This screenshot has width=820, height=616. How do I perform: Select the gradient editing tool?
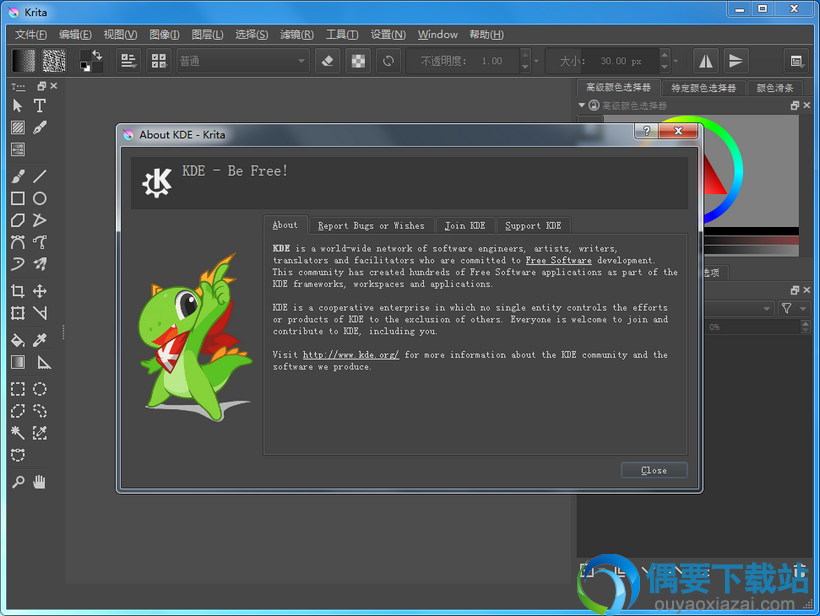pyautogui.click(x=18, y=150)
